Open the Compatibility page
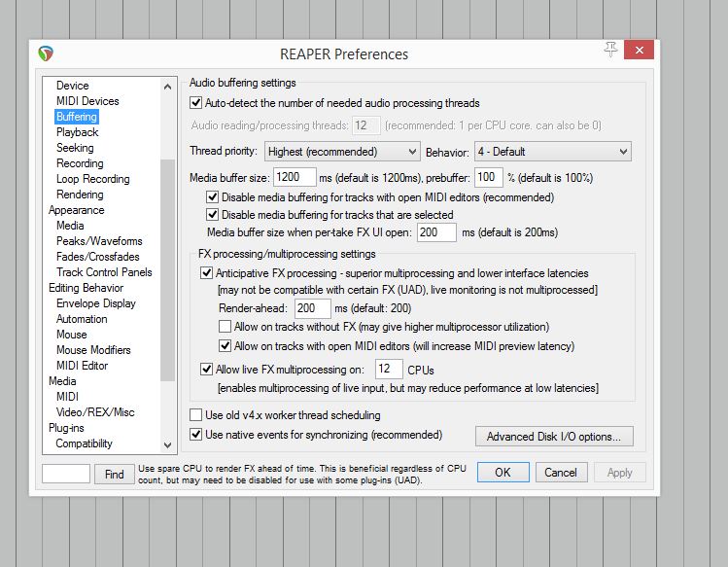This screenshot has height=567, width=728. click(84, 443)
